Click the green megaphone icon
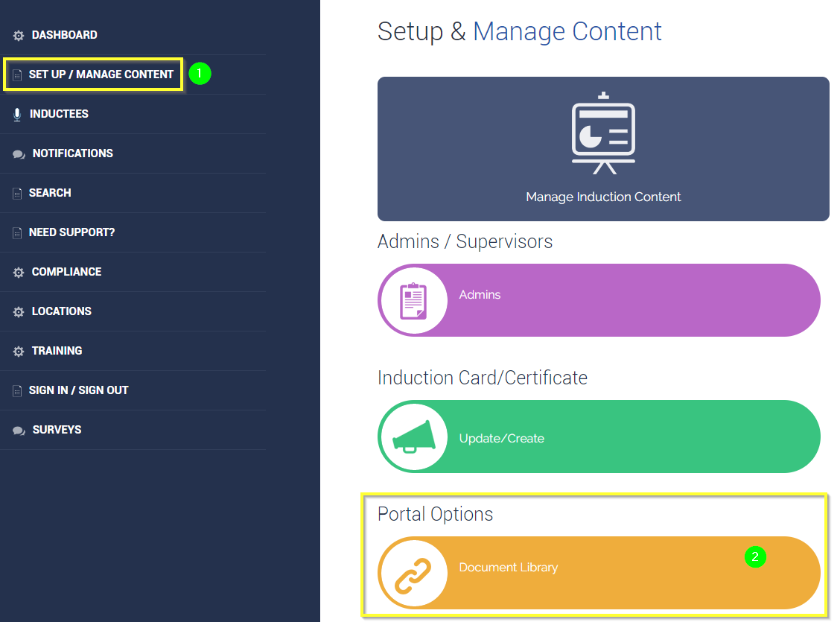The image size is (840, 622). [413, 437]
